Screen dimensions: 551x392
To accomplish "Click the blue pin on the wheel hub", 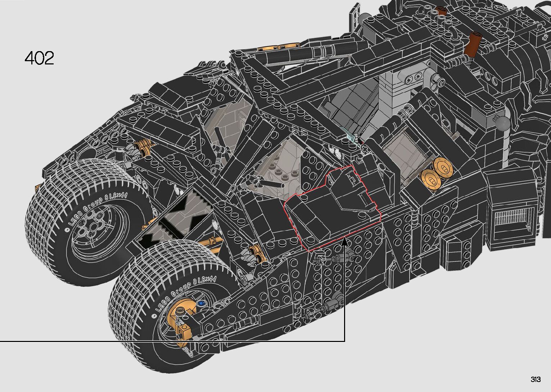I will [x=200, y=303].
